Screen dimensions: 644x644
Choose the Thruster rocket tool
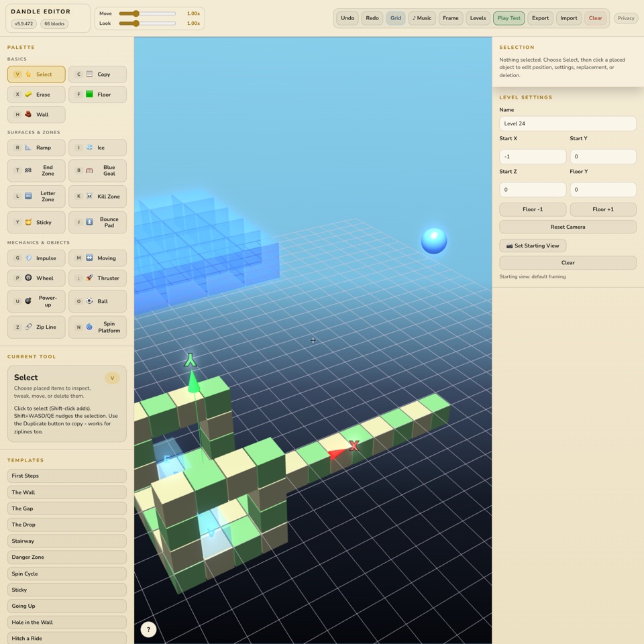coord(97,278)
